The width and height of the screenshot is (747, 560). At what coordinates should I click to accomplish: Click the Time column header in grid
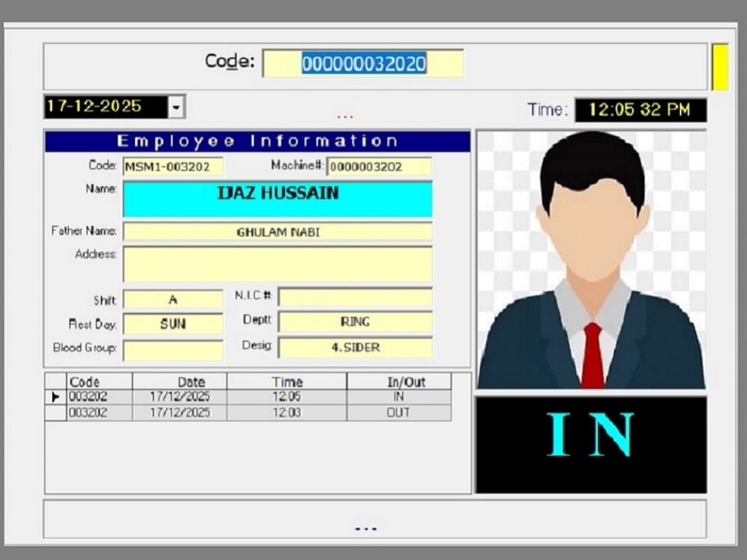point(287,382)
